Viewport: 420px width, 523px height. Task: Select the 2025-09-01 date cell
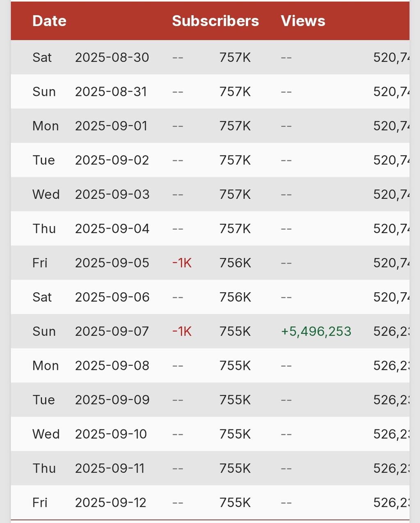pos(111,126)
